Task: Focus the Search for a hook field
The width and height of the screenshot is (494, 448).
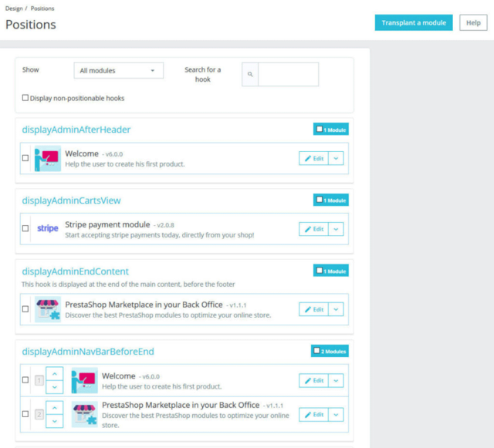Action: pyautogui.click(x=288, y=75)
